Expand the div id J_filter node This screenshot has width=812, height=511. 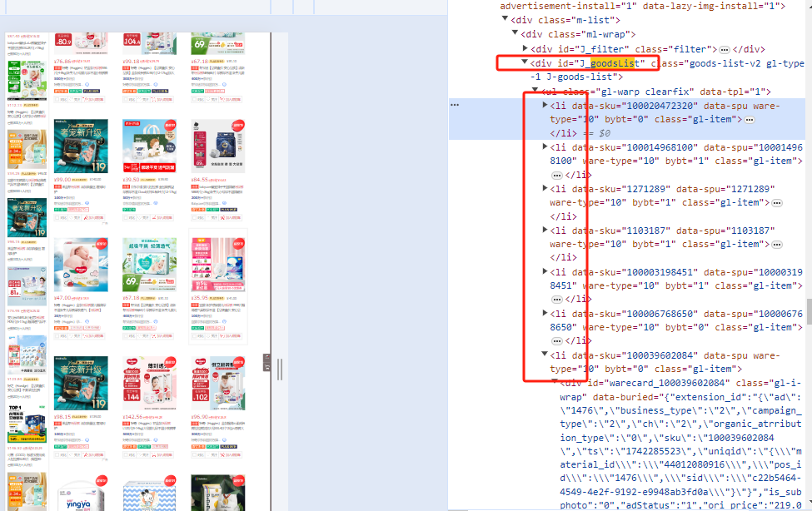point(526,48)
